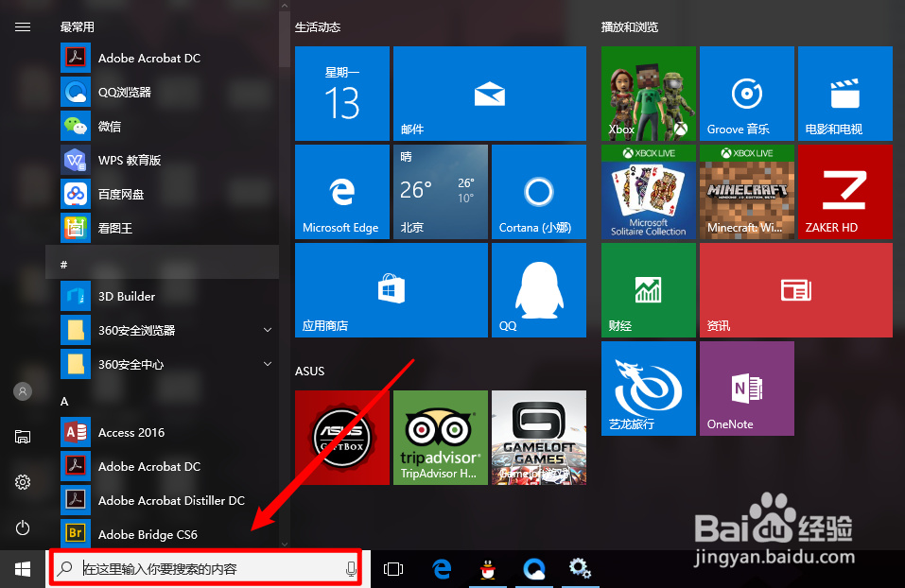This screenshot has height=588, width=905.
Task: Click the app list scrollbar down arrow
Action: tap(284, 544)
